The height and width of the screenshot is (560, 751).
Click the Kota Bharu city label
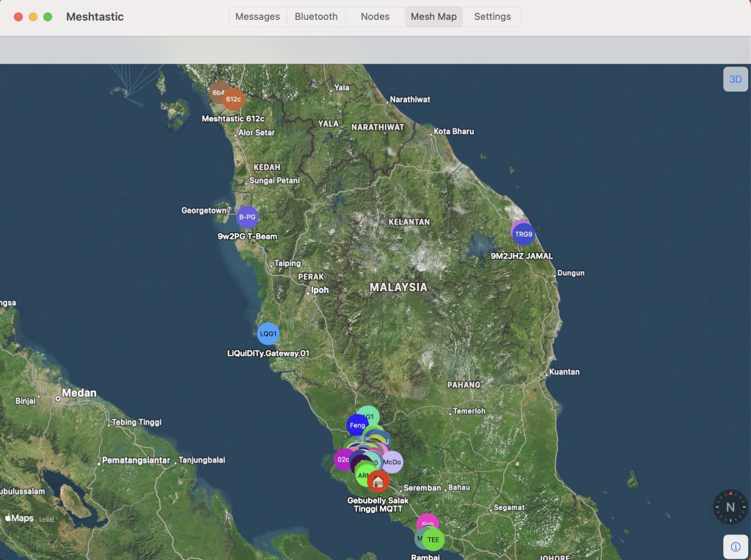(453, 131)
